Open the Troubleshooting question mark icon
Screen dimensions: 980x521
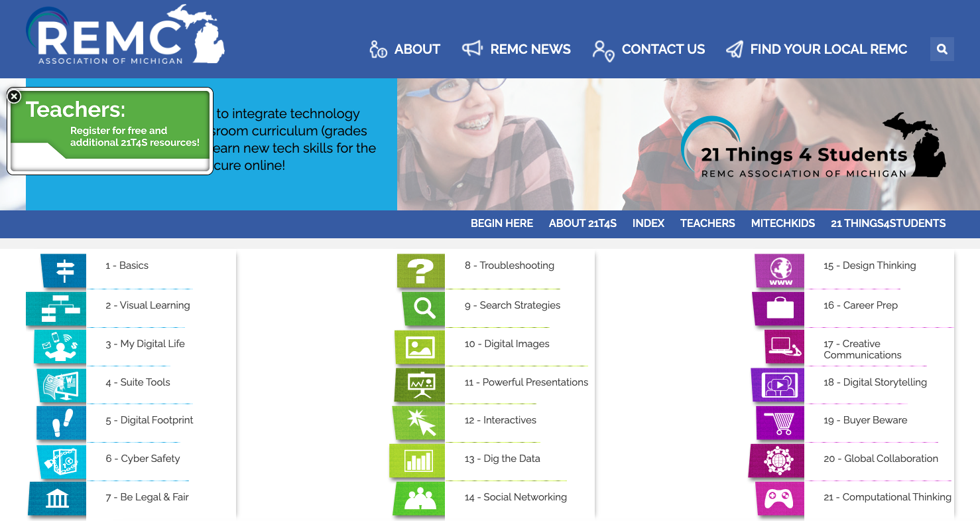click(420, 271)
